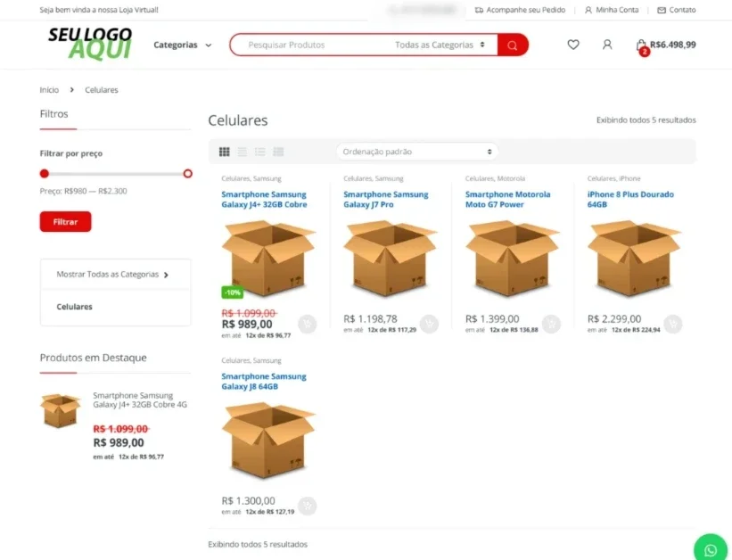Switch to grid view layout
The height and width of the screenshot is (560, 732).
224,152
